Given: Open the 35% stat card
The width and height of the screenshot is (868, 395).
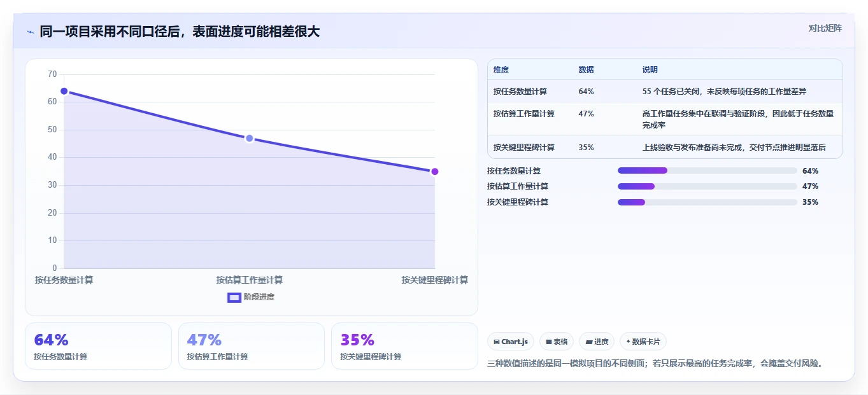Looking at the screenshot, I should pos(404,346).
